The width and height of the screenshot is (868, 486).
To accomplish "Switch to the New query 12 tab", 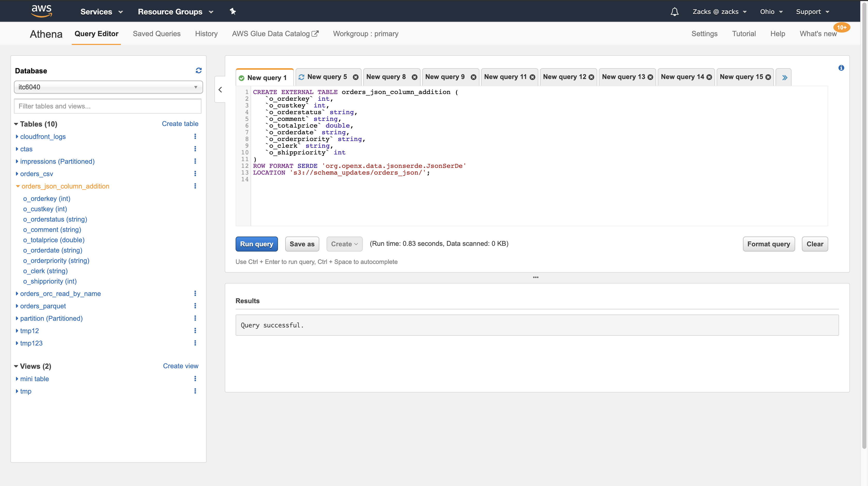I will pos(564,77).
